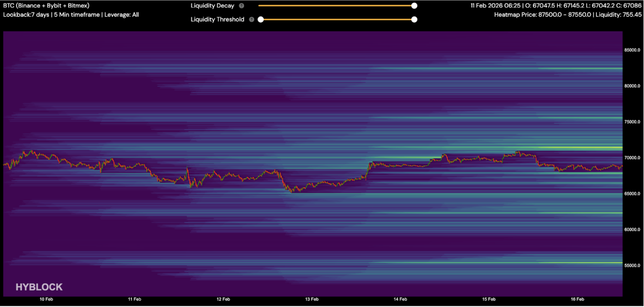Click the 'Liquidity Decay' label

pos(212,6)
